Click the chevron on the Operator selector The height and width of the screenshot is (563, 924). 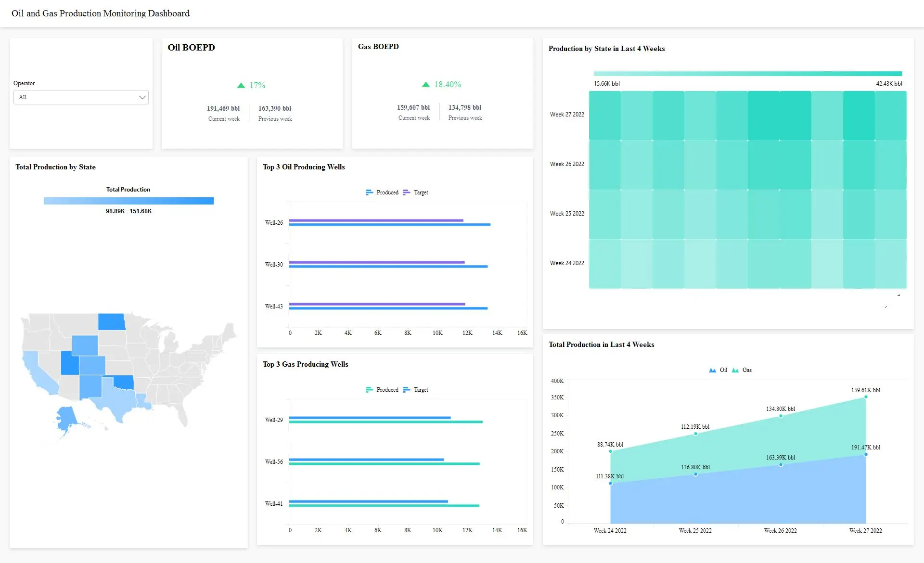click(x=142, y=97)
